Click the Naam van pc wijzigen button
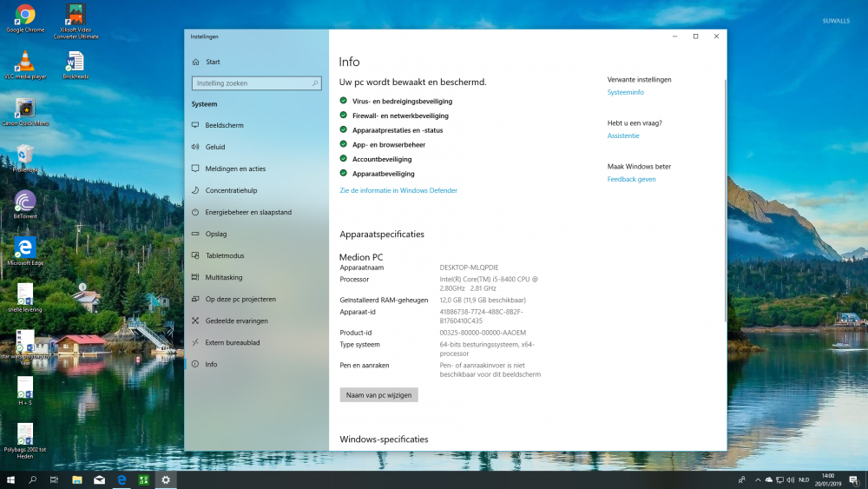The width and height of the screenshot is (868, 489). (378, 395)
